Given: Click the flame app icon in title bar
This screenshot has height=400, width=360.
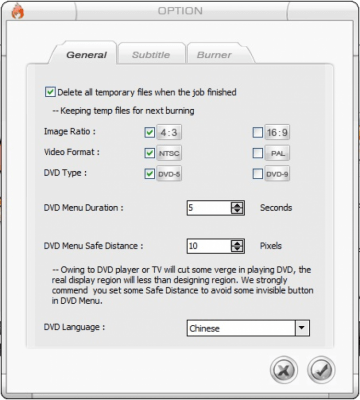Looking at the screenshot, I should click(x=18, y=12).
